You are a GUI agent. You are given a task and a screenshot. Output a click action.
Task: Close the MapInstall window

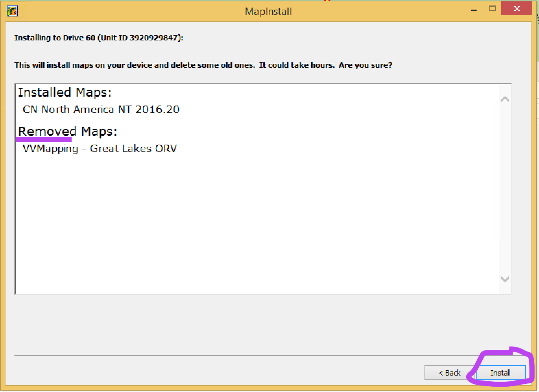point(517,9)
